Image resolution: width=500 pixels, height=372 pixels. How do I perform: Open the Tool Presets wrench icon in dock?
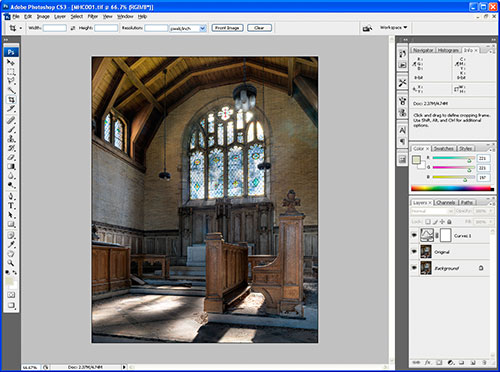click(402, 82)
